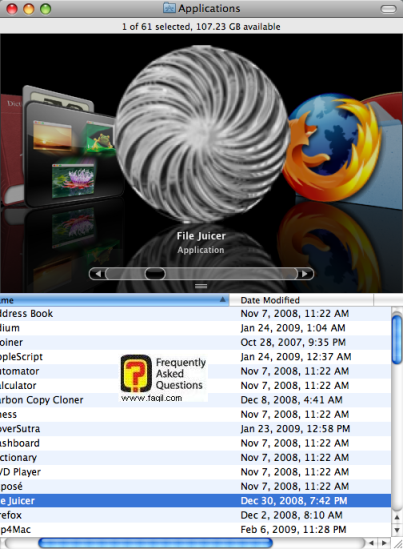Viewport: 403px width, 549px height.
Task: Select the Carbon Copy Cloner row
Action: point(195,400)
